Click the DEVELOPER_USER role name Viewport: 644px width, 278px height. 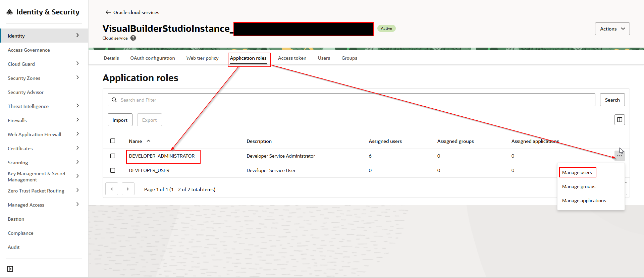click(x=149, y=170)
